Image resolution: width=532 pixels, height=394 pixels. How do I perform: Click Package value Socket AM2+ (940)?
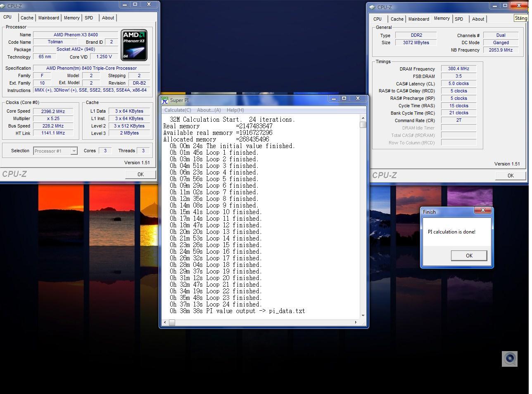(x=76, y=50)
